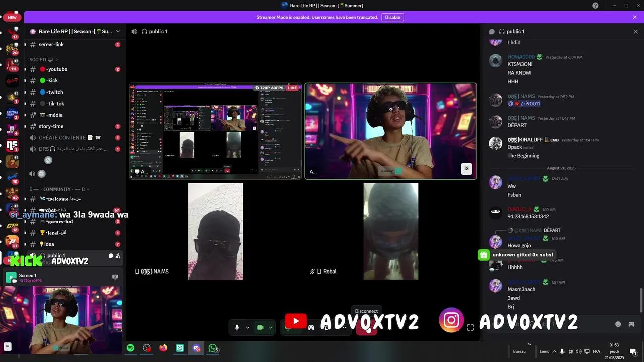Open emoji picker in chat input

(618, 324)
